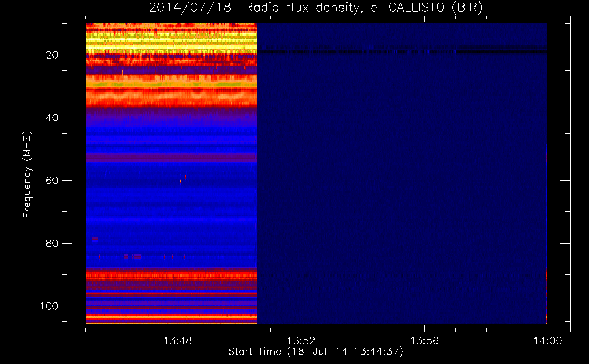Click the plot title '2014/07/18 Radio flux density'
This screenshot has width=589, height=364.
click(x=316, y=8)
